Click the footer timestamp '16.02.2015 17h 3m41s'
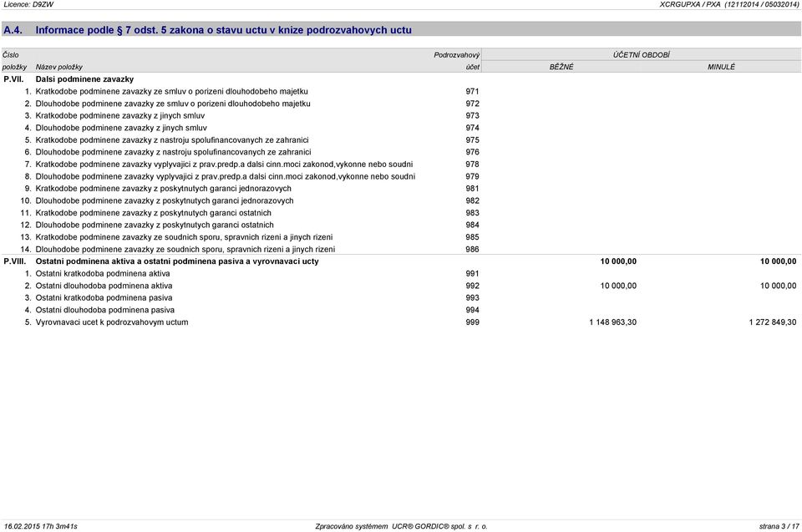802x532 pixels. (x=40, y=526)
